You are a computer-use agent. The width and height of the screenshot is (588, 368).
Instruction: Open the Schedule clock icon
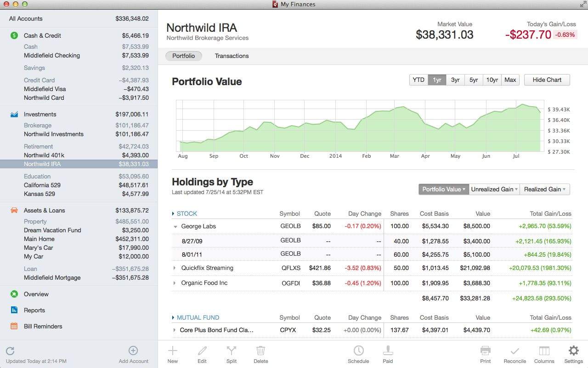[358, 351]
